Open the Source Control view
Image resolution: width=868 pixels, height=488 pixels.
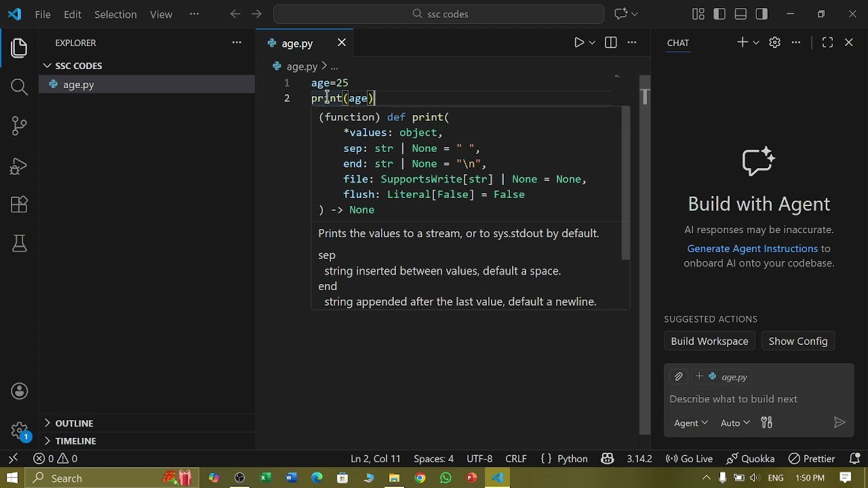click(x=19, y=125)
